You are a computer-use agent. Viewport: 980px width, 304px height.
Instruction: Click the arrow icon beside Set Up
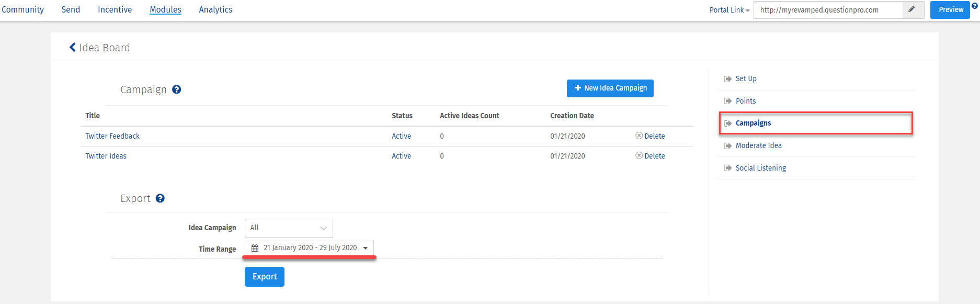pos(727,79)
